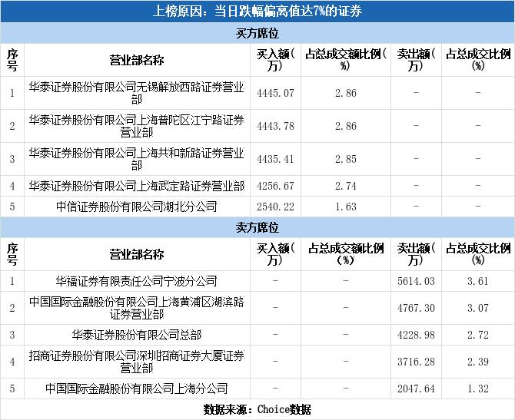The image size is (515, 420).
Task: Click percentage value 1.63
Action: coord(346,207)
